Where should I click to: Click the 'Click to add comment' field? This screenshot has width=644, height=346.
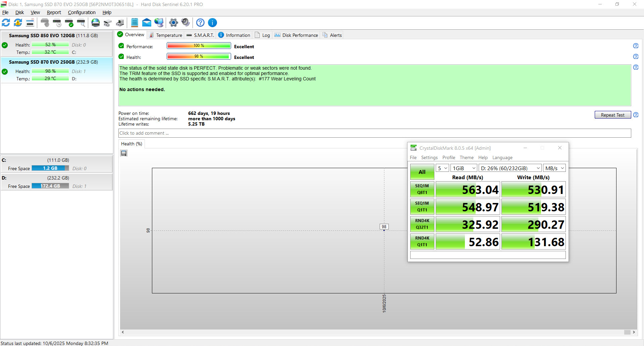tap(374, 133)
